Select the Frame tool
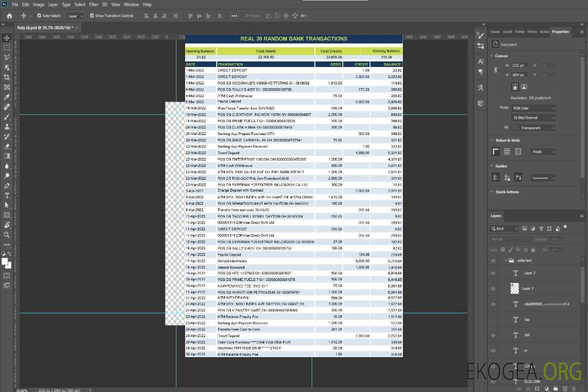This screenshot has width=588, height=392. click(7, 87)
